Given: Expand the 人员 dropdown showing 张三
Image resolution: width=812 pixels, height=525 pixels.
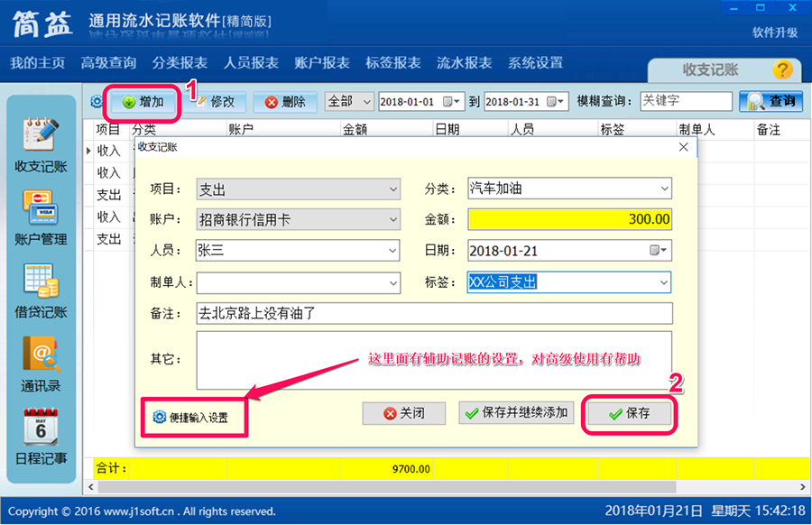Looking at the screenshot, I should tap(393, 251).
